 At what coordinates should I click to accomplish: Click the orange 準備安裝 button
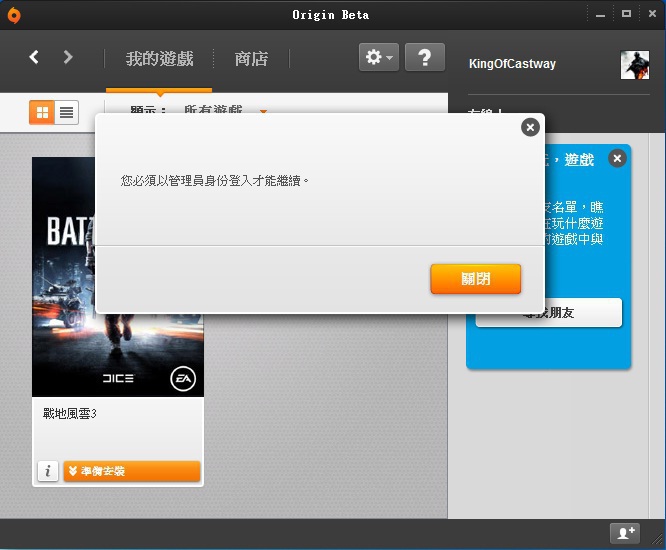(132, 471)
